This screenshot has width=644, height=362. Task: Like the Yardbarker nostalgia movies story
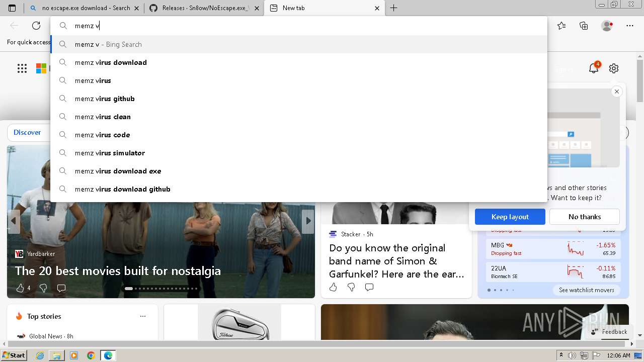20,288
